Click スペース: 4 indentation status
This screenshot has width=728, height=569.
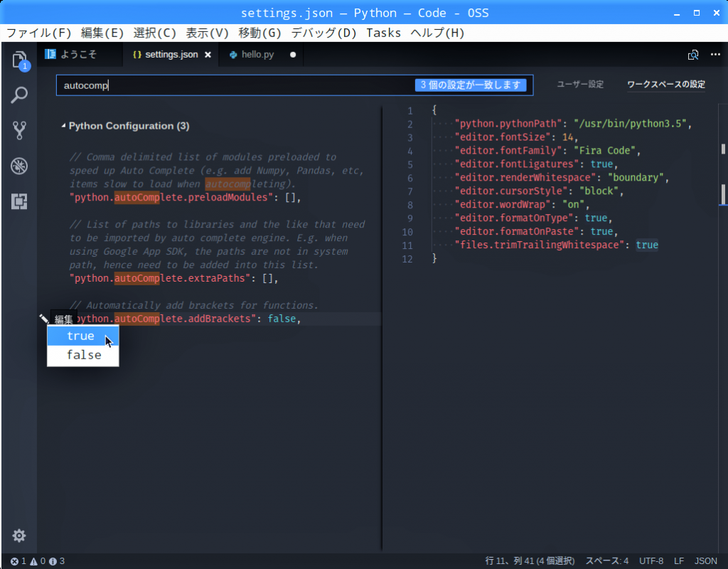coord(607,561)
